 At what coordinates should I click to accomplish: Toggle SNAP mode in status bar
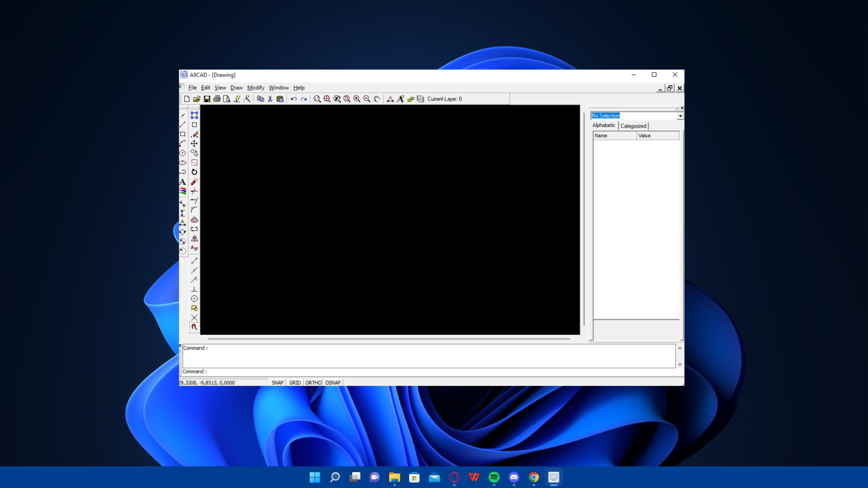(277, 383)
